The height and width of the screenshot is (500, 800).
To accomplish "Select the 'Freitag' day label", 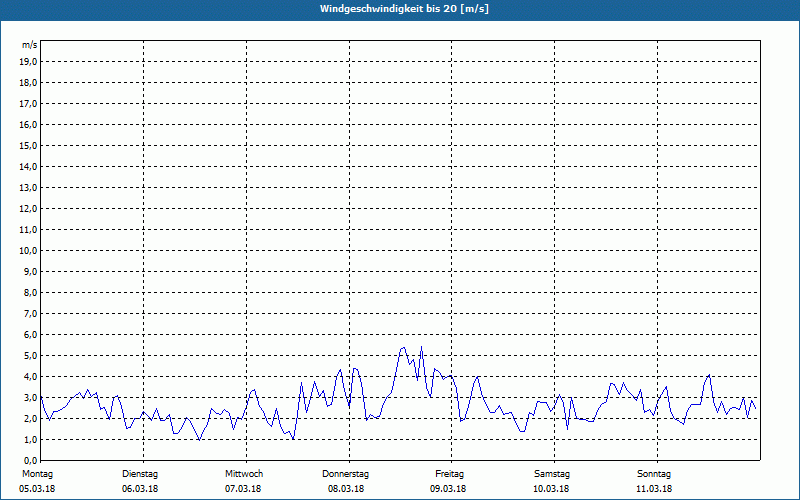I will pos(449,474).
